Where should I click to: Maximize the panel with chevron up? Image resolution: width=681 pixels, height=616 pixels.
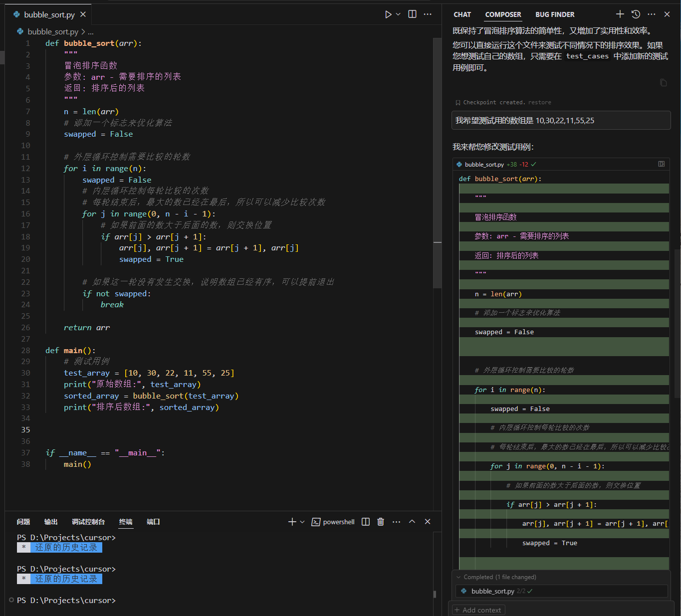click(412, 521)
